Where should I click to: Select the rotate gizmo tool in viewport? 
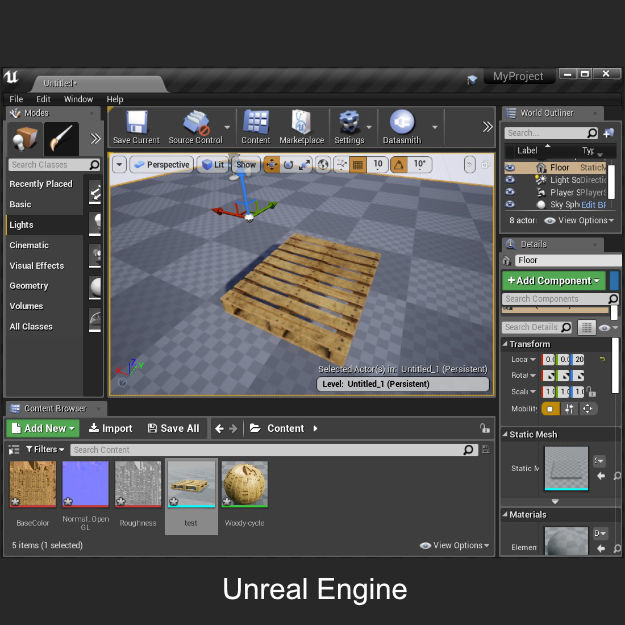[x=288, y=164]
